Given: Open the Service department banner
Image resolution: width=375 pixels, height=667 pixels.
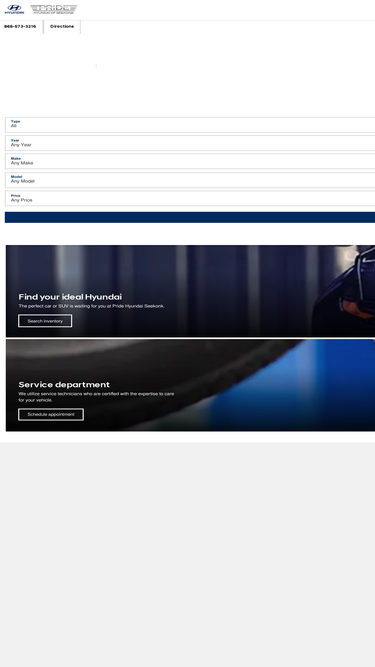Looking at the screenshot, I should coord(190,385).
